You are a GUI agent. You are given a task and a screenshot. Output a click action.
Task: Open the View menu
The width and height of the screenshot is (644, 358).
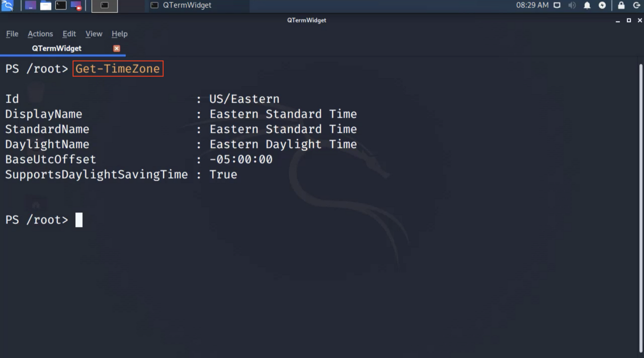pyautogui.click(x=94, y=34)
